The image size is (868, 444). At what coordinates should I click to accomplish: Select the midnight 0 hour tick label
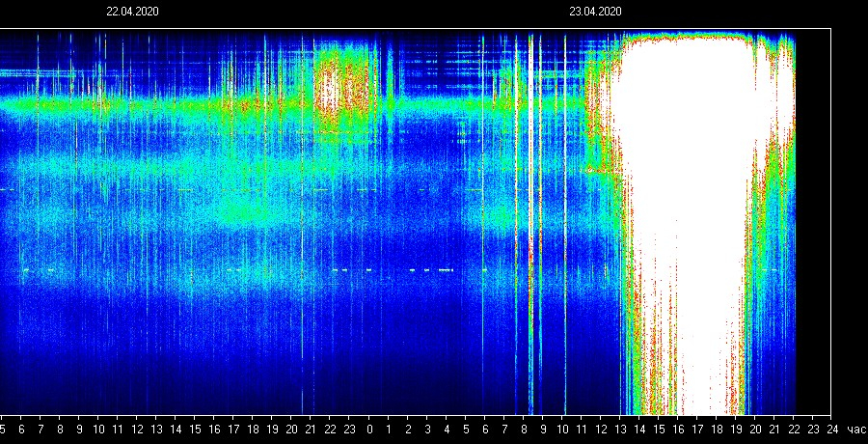(x=369, y=429)
